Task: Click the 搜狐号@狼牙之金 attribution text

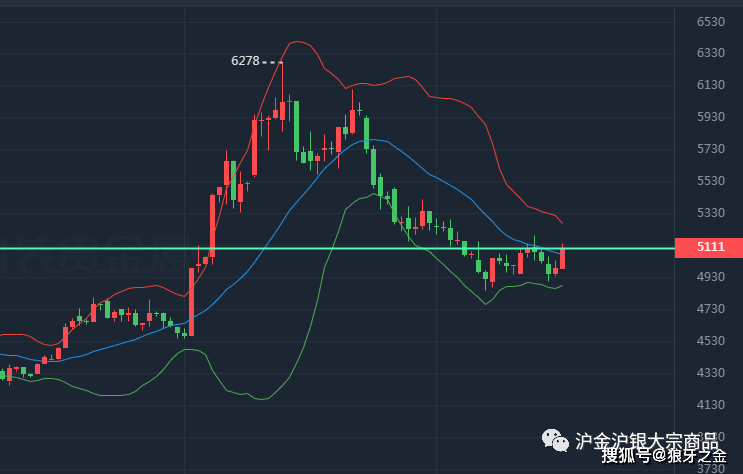Action: tap(664, 456)
